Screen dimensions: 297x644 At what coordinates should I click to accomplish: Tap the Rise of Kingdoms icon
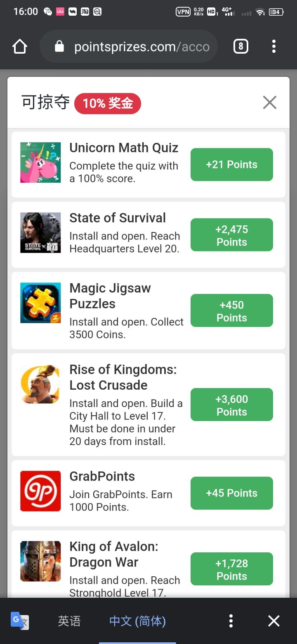point(40,384)
